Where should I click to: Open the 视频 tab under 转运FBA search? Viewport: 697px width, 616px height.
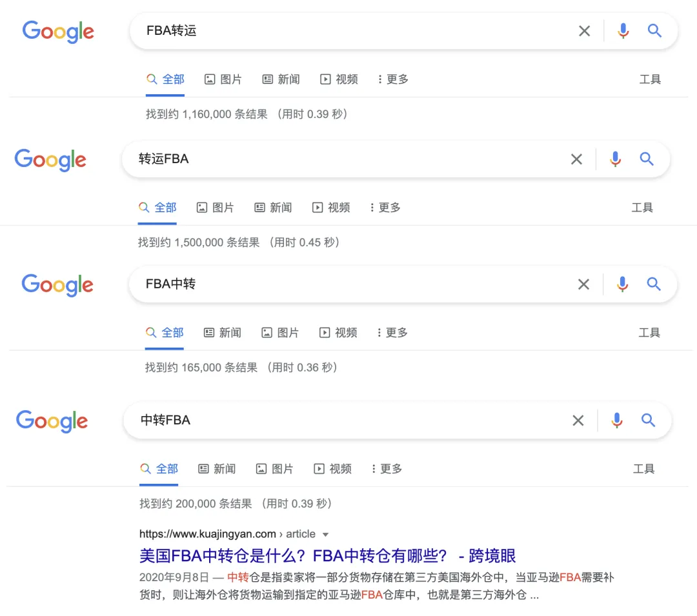click(x=331, y=208)
